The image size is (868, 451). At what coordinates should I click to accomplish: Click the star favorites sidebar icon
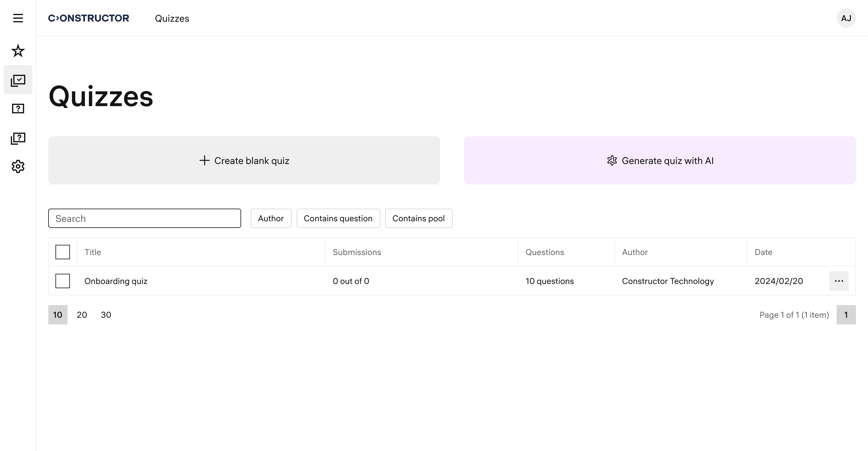(x=18, y=51)
